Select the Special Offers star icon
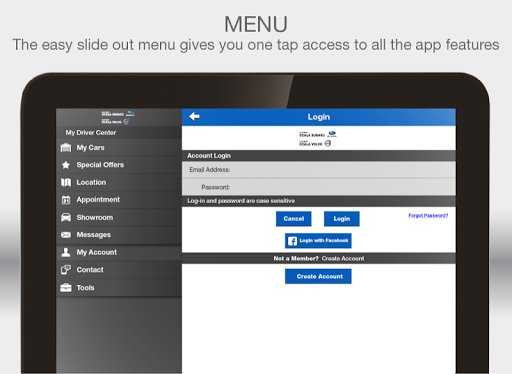This screenshot has height=374, width=512. (x=66, y=165)
